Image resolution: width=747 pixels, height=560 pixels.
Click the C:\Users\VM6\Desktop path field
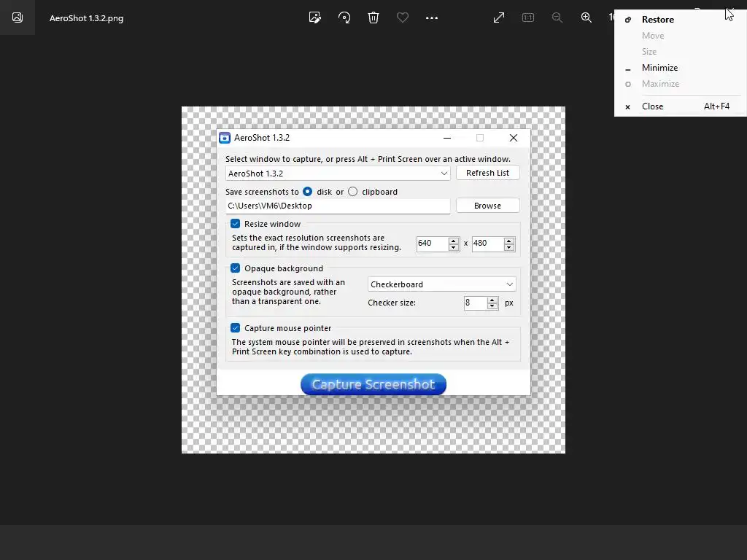coord(338,206)
